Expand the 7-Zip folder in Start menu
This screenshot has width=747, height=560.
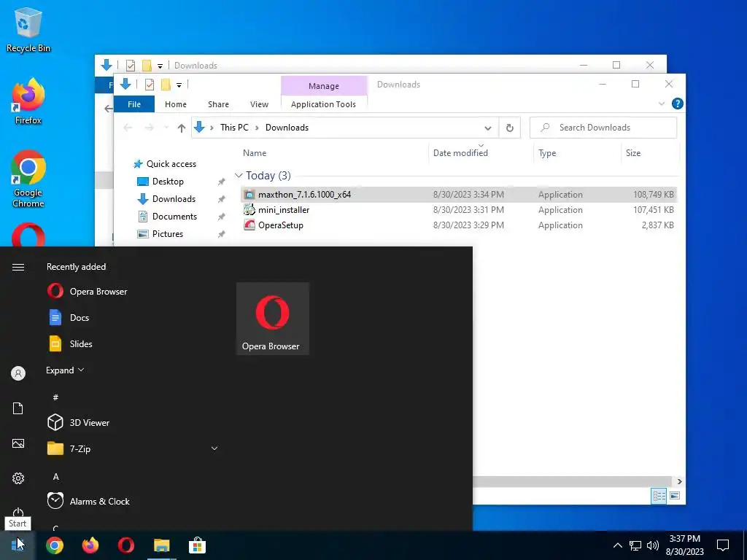pos(133,448)
